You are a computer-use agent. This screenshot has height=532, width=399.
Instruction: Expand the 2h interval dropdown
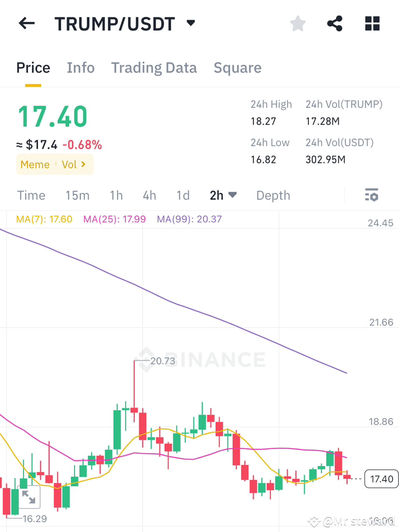[223, 195]
